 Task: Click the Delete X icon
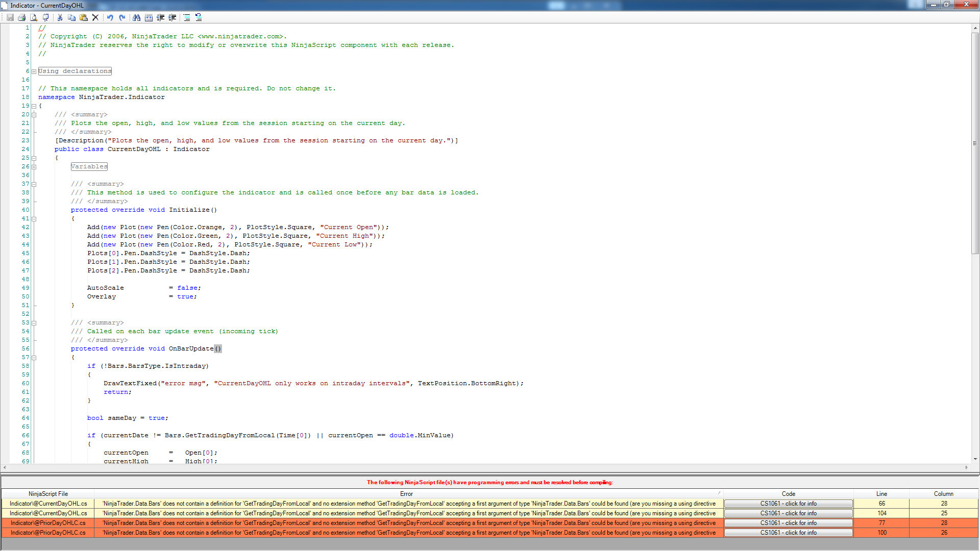click(95, 17)
